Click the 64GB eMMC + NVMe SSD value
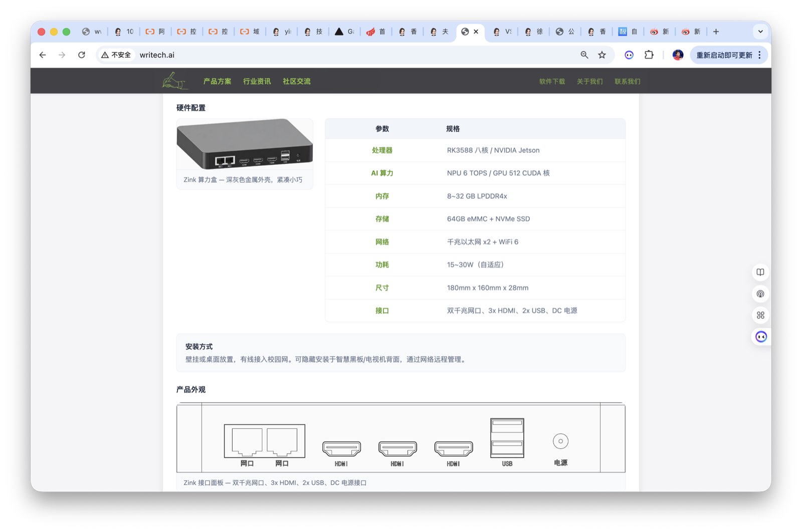This screenshot has width=802, height=532. click(488, 219)
